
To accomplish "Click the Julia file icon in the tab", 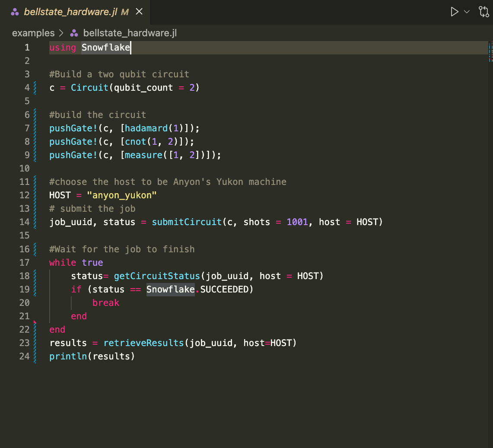I will point(15,12).
